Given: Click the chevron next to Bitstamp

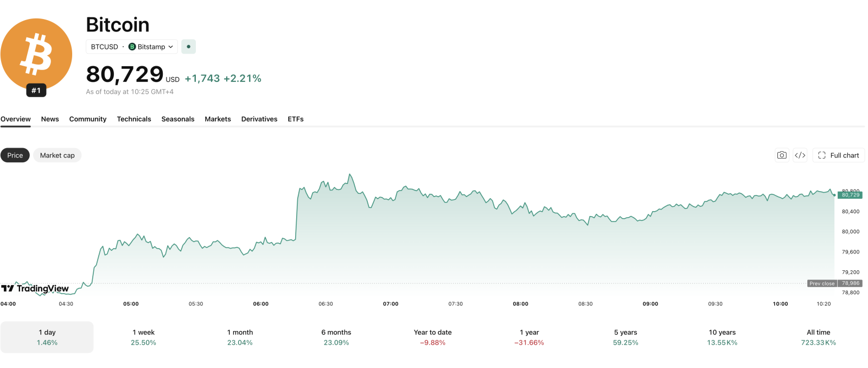Looking at the screenshot, I should [x=170, y=47].
